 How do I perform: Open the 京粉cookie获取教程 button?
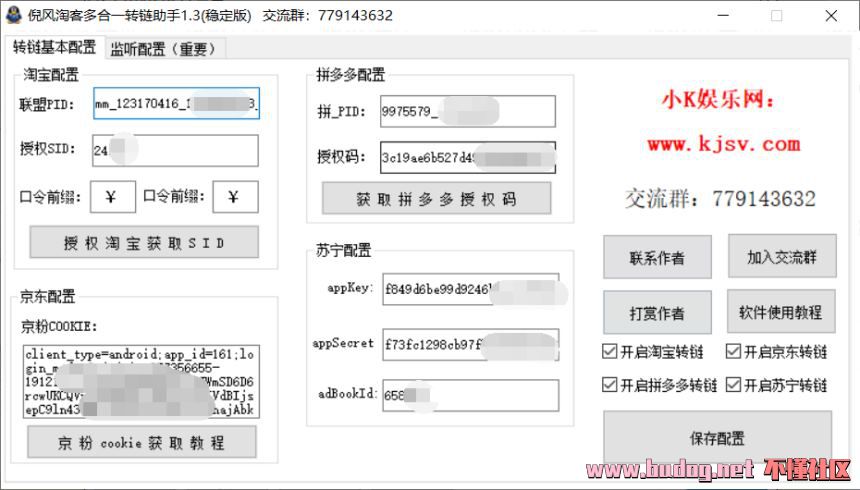(x=142, y=442)
